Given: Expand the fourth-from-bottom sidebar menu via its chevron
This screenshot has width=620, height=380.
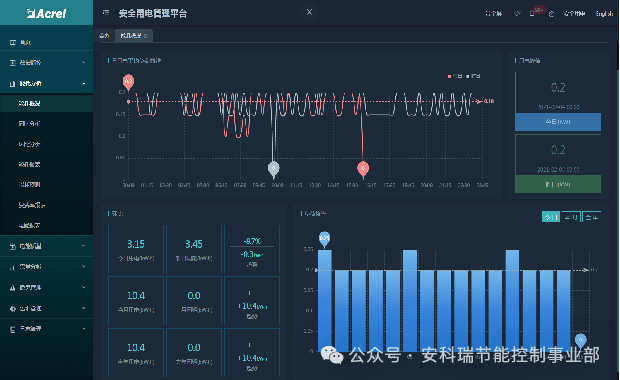Looking at the screenshot, I should [x=83, y=267].
